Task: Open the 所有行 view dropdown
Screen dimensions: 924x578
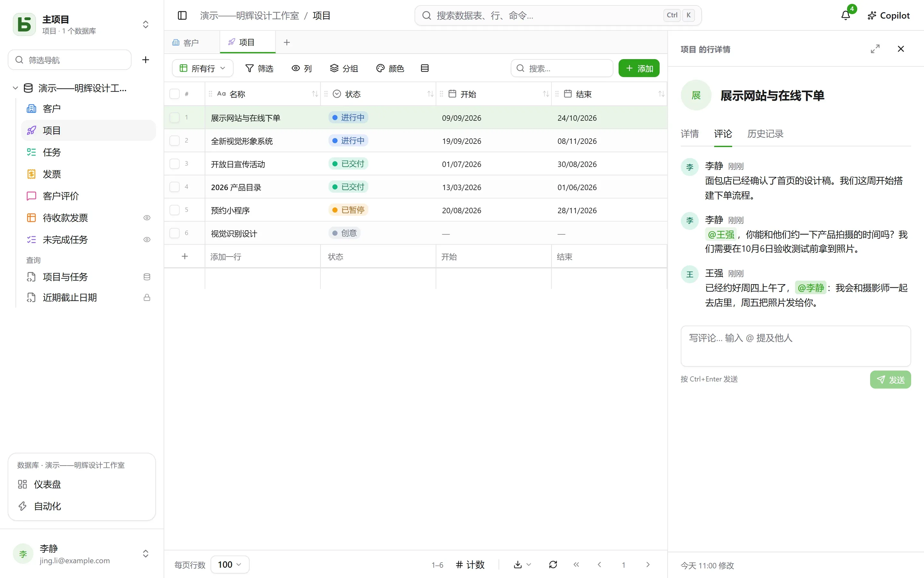Action: point(202,68)
